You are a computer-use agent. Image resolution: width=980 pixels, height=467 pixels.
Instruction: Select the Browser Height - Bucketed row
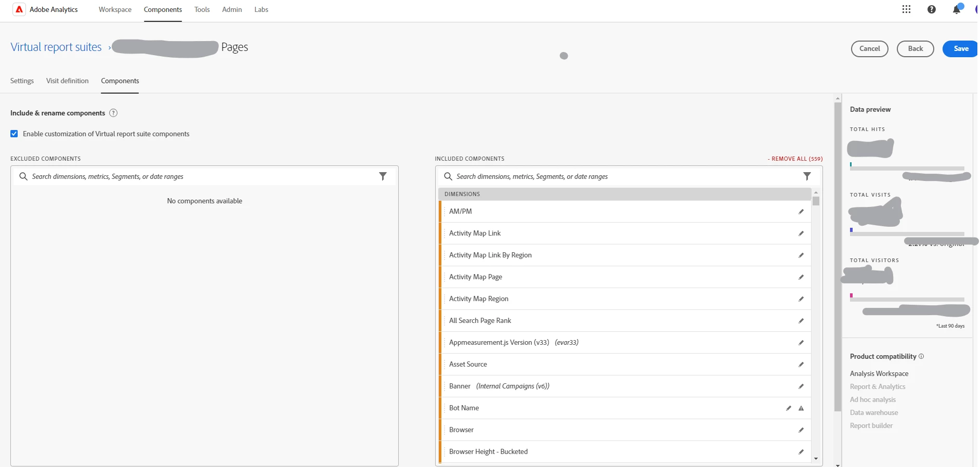[x=625, y=452]
